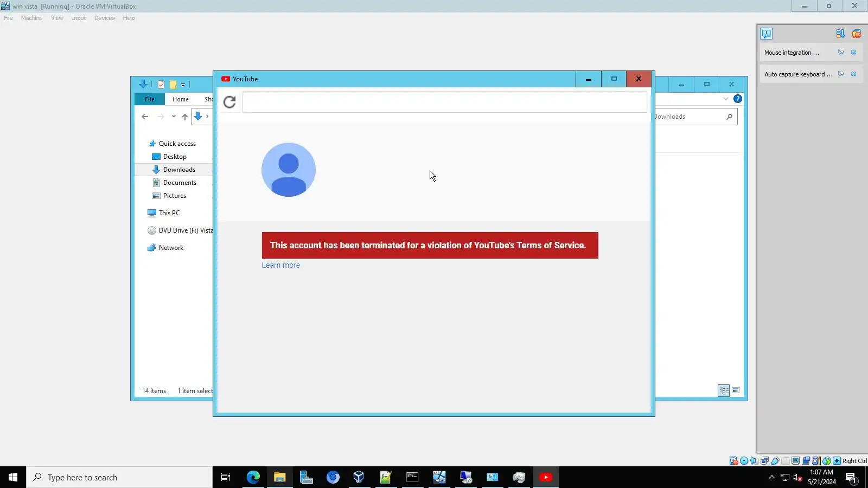Open the VirtualBox File menu
Screen dimensions: 868x488
8,18
